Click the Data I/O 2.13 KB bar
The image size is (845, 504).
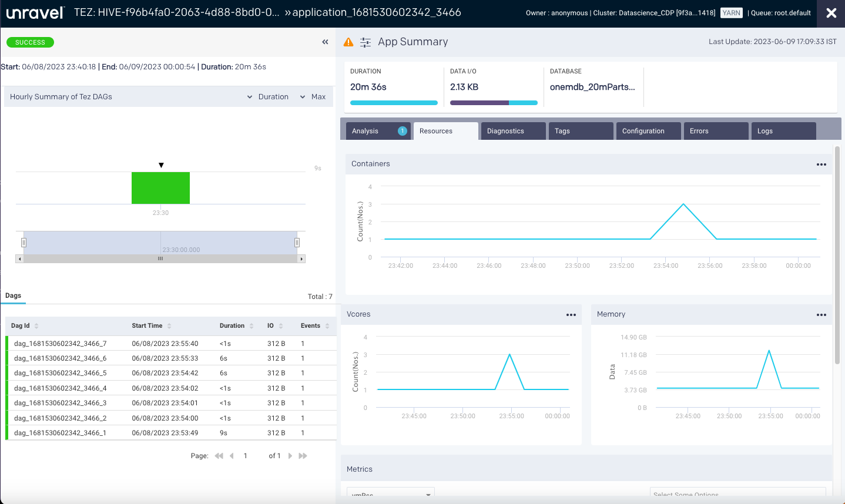click(494, 103)
